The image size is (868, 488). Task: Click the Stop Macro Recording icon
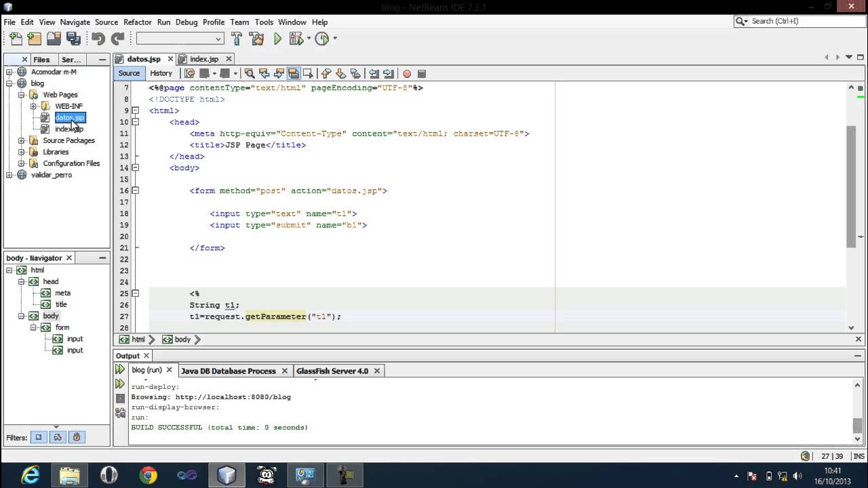tap(421, 73)
